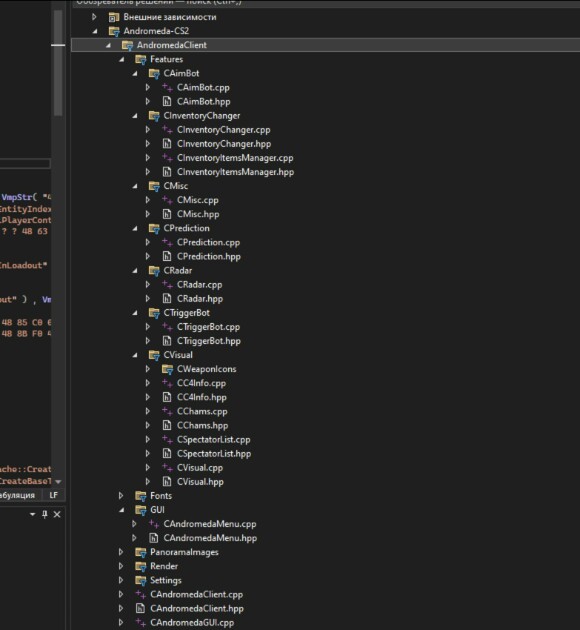Click the Render folder icon

(141, 566)
